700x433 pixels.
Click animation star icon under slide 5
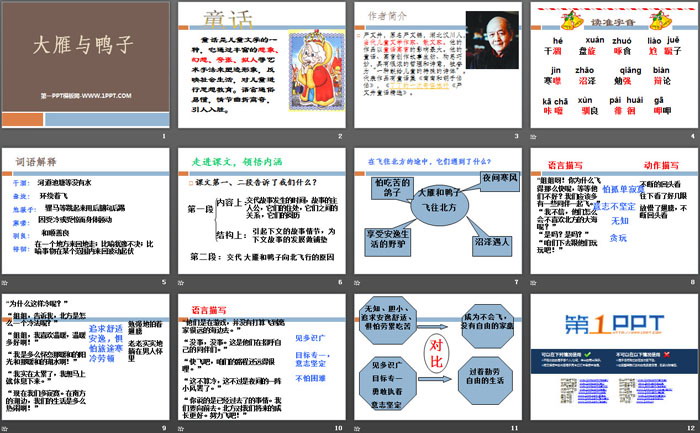tap(5, 282)
